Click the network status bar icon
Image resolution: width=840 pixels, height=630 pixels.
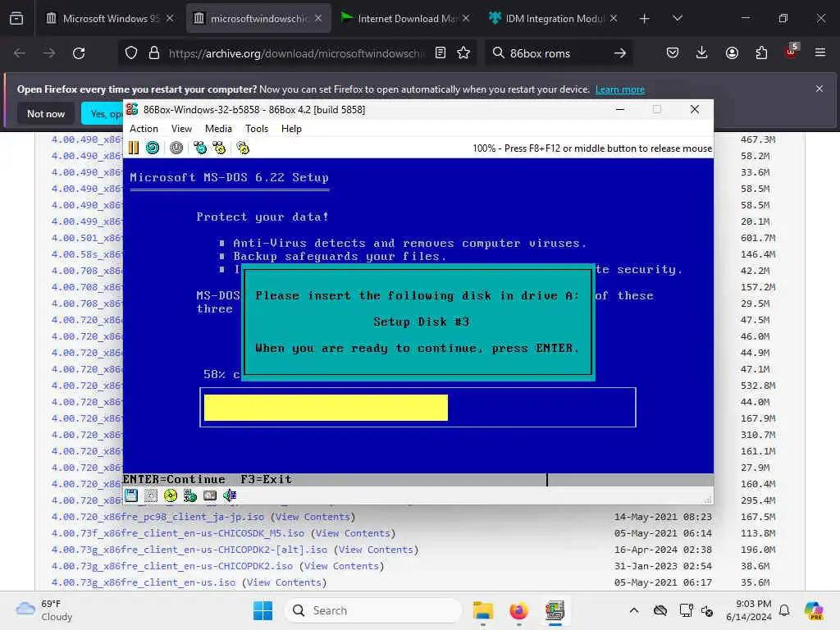[x=190, y=495]
